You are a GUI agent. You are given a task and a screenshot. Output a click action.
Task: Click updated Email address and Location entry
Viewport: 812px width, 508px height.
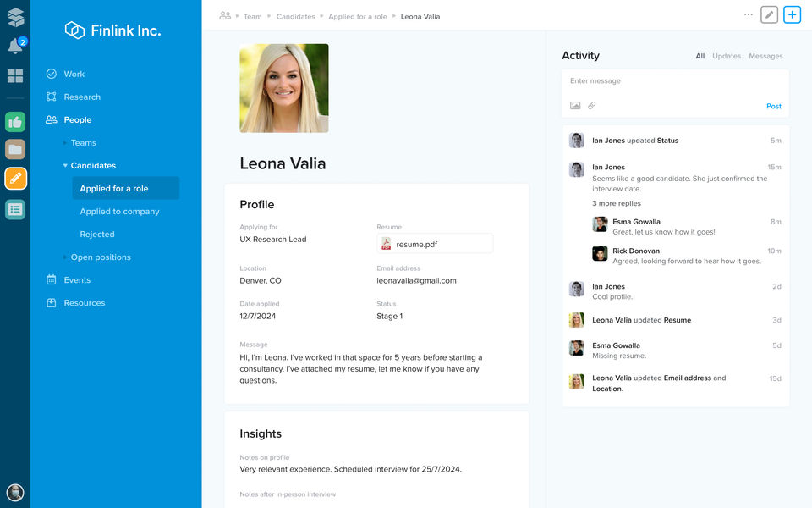click(x=675, y=383)
